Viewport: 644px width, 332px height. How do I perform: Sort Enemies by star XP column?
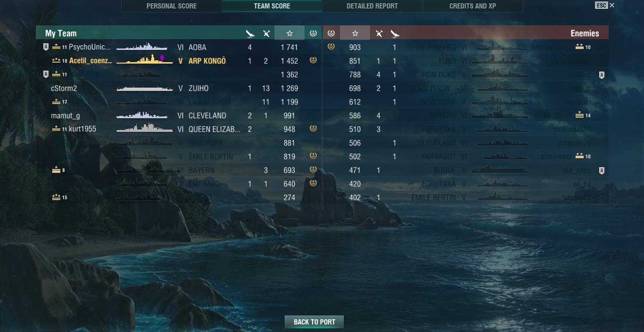[x=355, y=33]
